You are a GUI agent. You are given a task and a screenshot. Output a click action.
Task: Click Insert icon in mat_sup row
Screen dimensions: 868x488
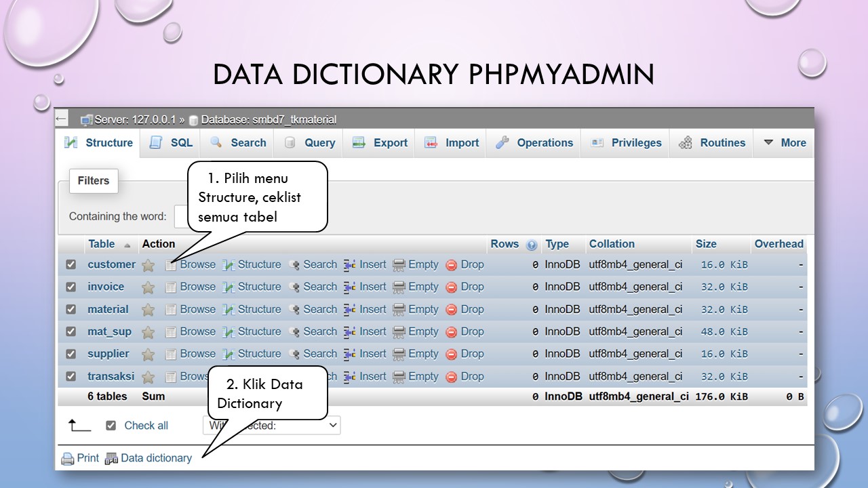click(x=350, y=332)
